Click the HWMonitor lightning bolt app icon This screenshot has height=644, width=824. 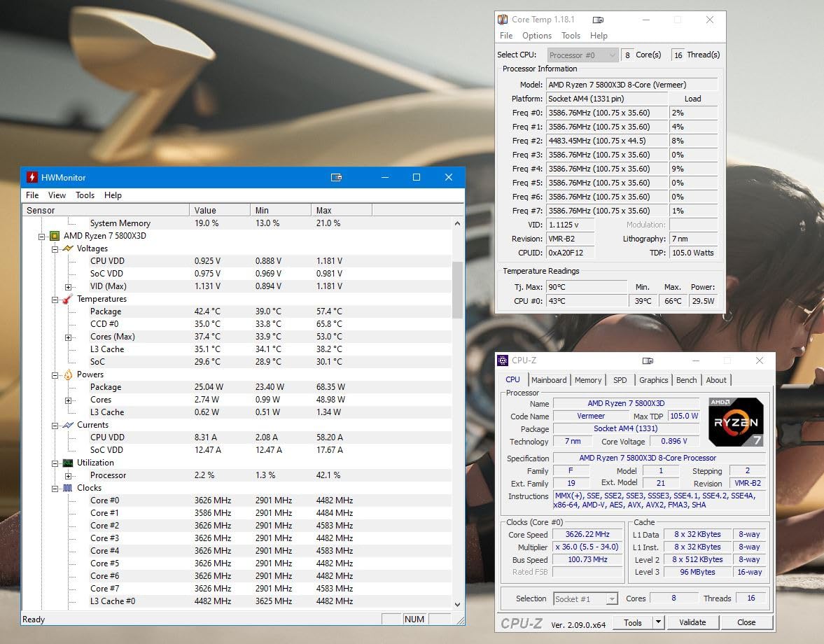point(32,178)
